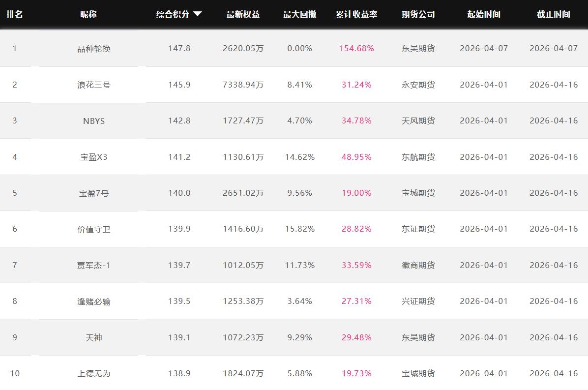Image resolution: width=588 pixels, height=390 pixels.
Task: Click the 贾军杰-1 nickname
Action: pyautogui.click(x=94, y=266)
